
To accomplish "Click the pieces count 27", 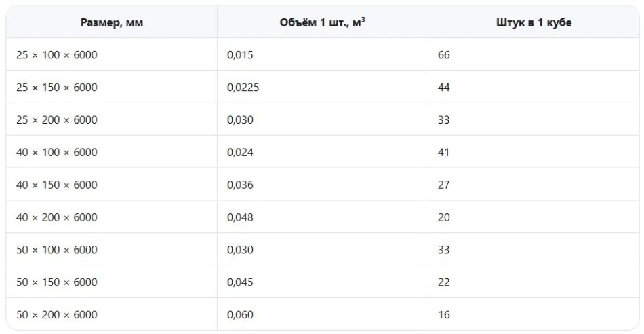I will click(444, 185).
